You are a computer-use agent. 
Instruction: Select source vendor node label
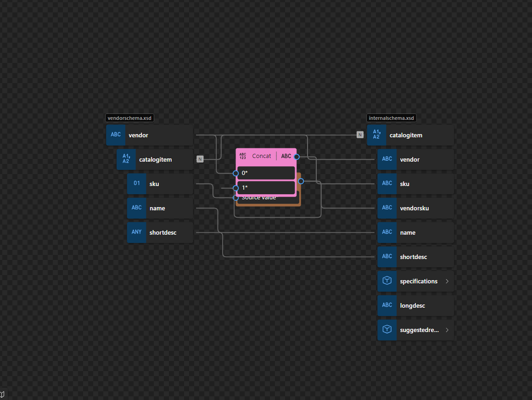tap(139, 135)
